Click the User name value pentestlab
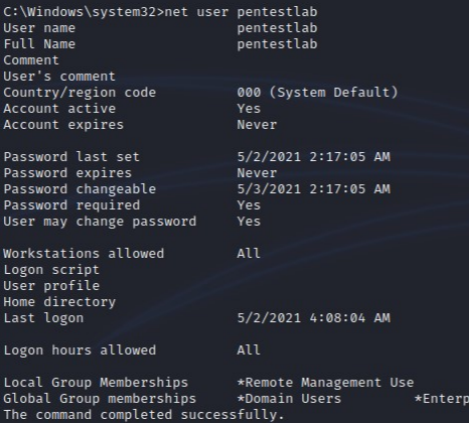469x423 pixels. click(277, 28)
